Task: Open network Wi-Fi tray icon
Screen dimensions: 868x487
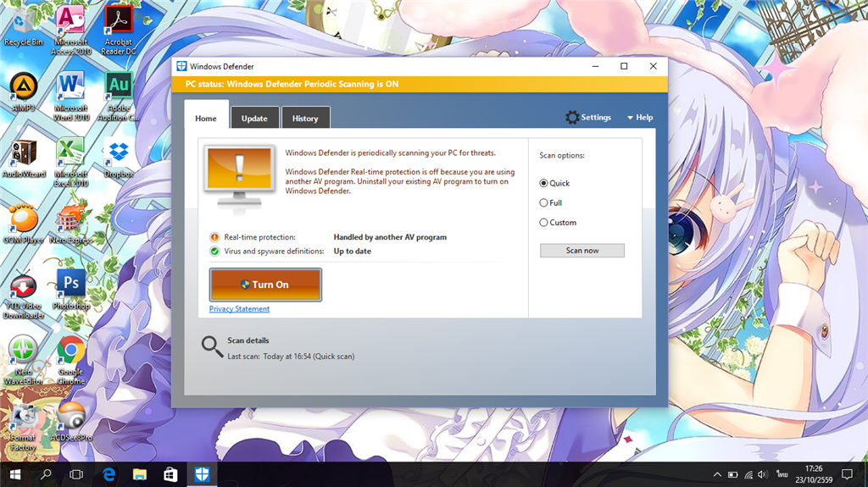Action: click(748, 475)
